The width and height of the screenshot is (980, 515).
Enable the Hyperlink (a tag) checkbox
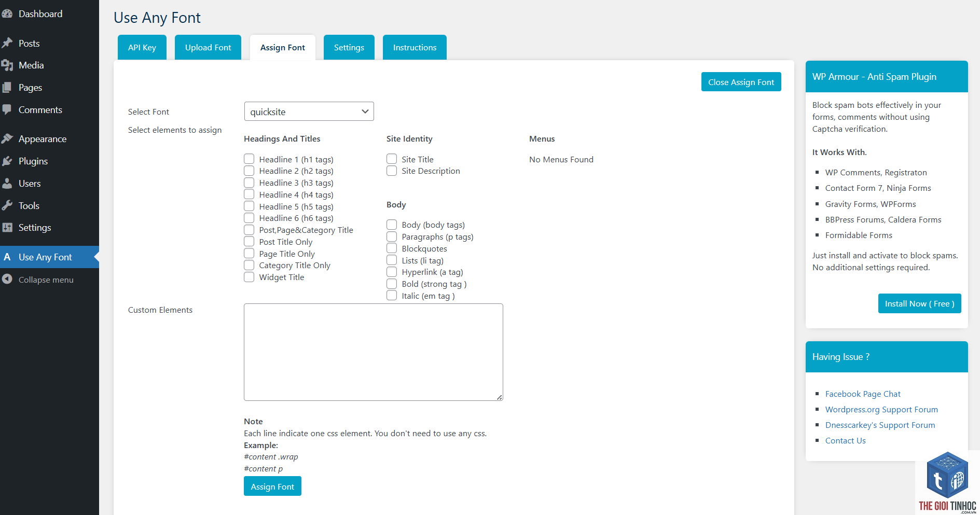392,272
